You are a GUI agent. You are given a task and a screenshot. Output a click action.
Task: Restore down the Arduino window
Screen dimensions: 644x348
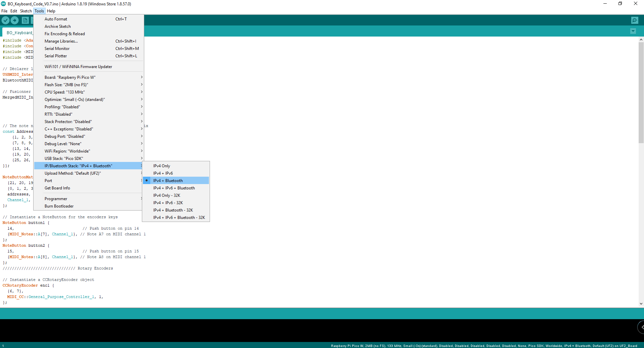tap(620, 4)
